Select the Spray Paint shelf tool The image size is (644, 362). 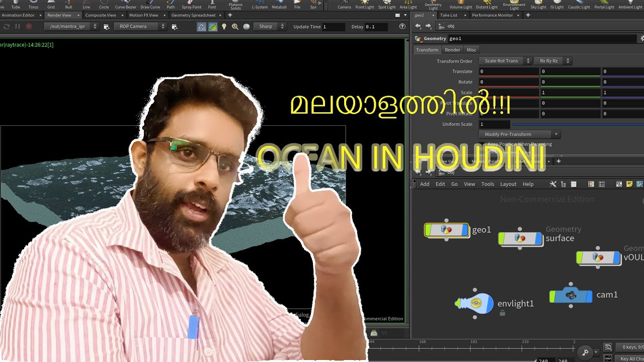[191, 5]
